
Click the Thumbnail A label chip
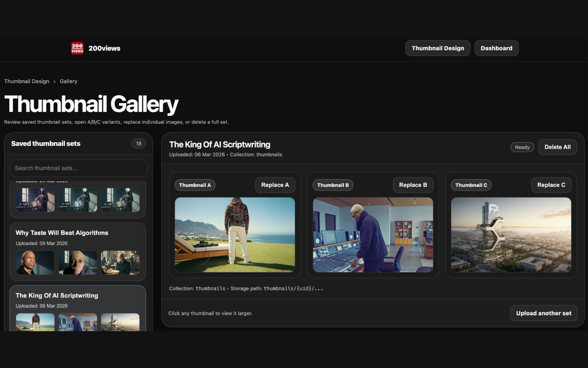pos(195,185)
